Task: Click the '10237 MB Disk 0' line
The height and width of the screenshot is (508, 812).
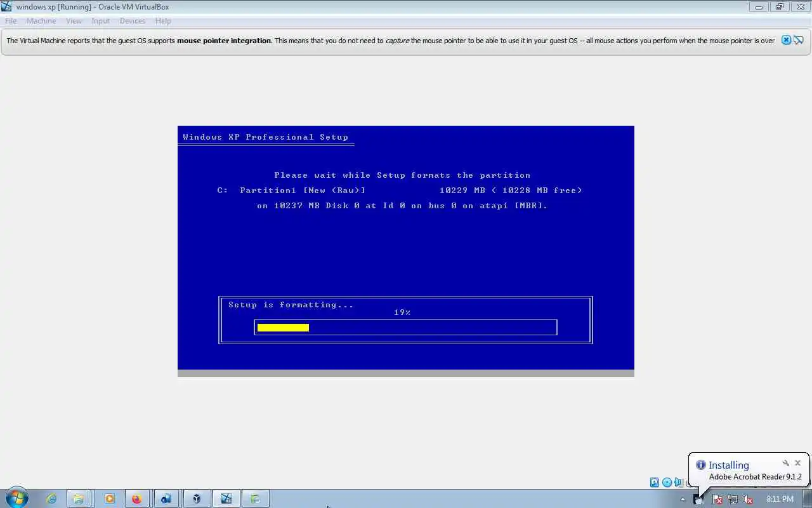Action: (x=402, y=206)
